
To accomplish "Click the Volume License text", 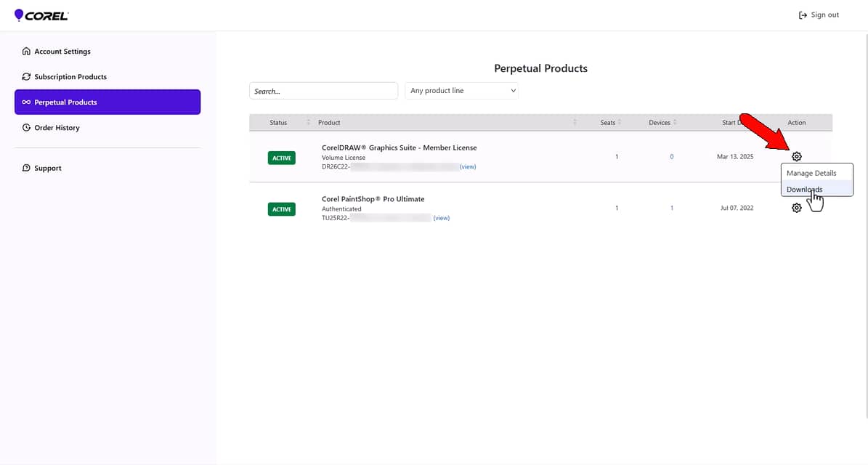I will pos(344,158).
